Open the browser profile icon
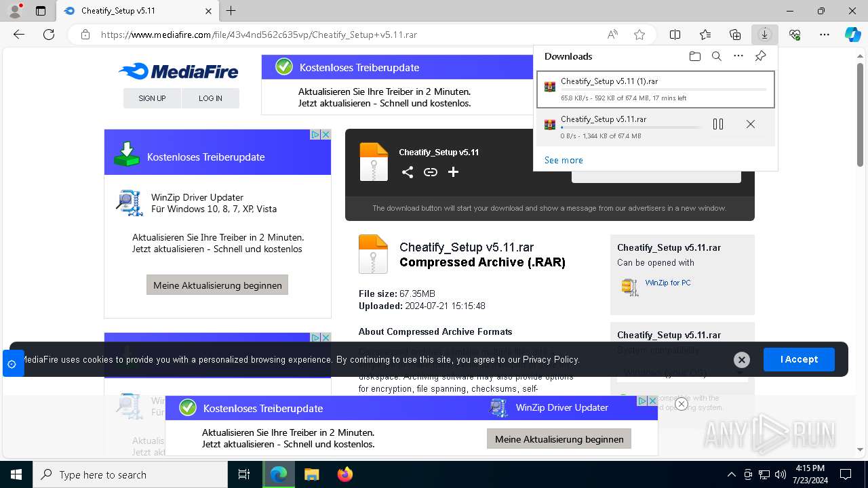The image size is (868, 488). pos(15,11)
